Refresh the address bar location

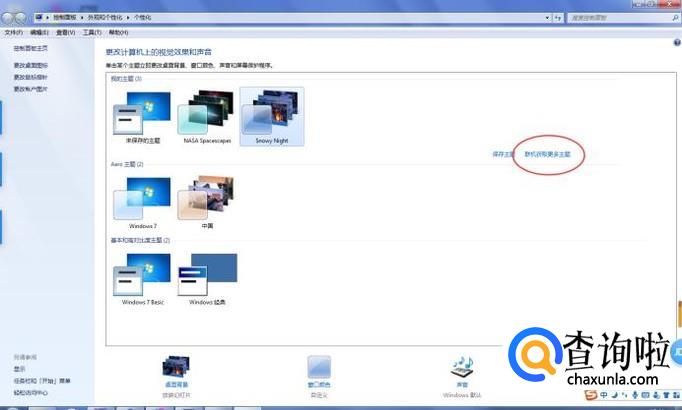[x=558, y=18]
